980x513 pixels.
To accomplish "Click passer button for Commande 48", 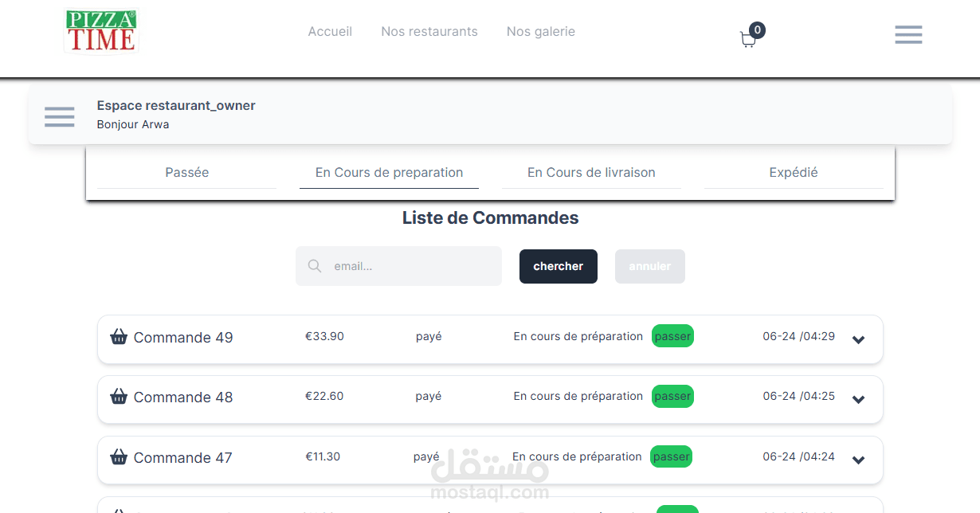I will pos(672,396).
